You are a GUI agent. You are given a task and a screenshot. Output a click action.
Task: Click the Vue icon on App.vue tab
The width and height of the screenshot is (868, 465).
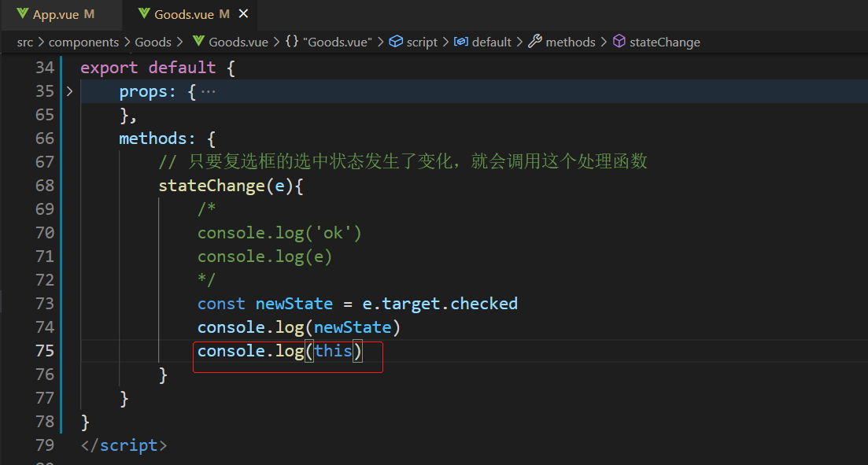22,14
